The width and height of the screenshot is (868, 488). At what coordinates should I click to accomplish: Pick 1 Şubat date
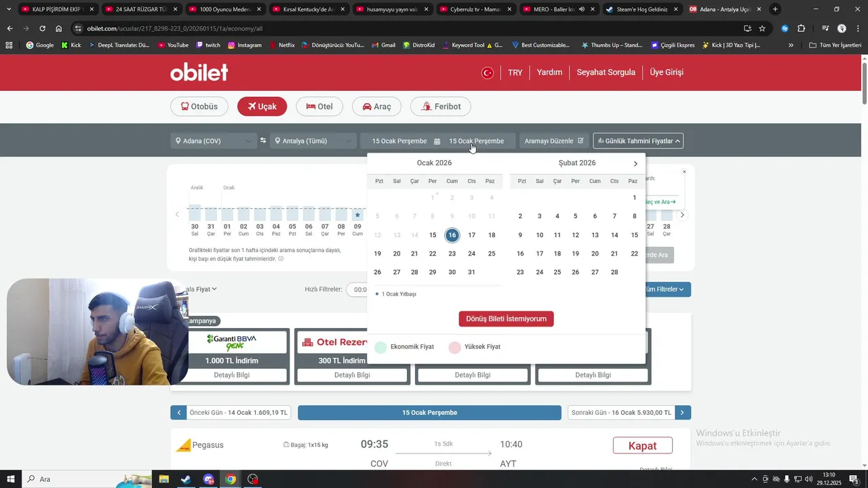pos(634,198)
